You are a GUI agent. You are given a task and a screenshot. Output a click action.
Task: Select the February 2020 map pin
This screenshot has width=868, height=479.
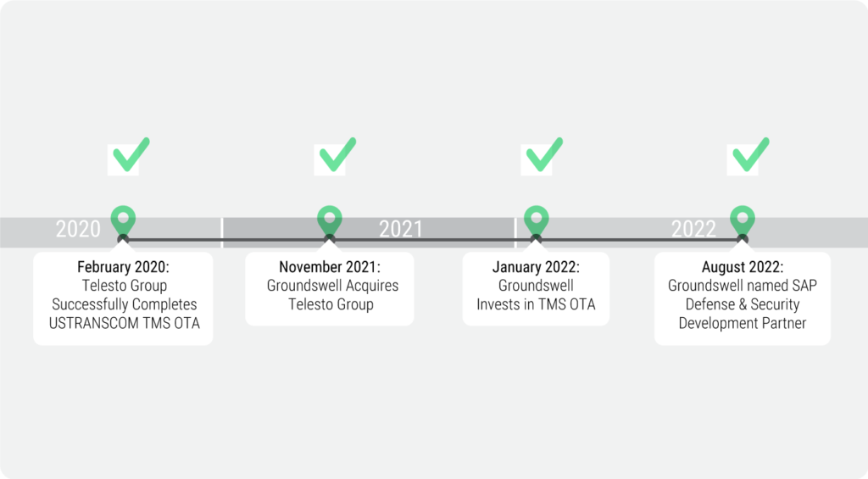coord(123,221)
